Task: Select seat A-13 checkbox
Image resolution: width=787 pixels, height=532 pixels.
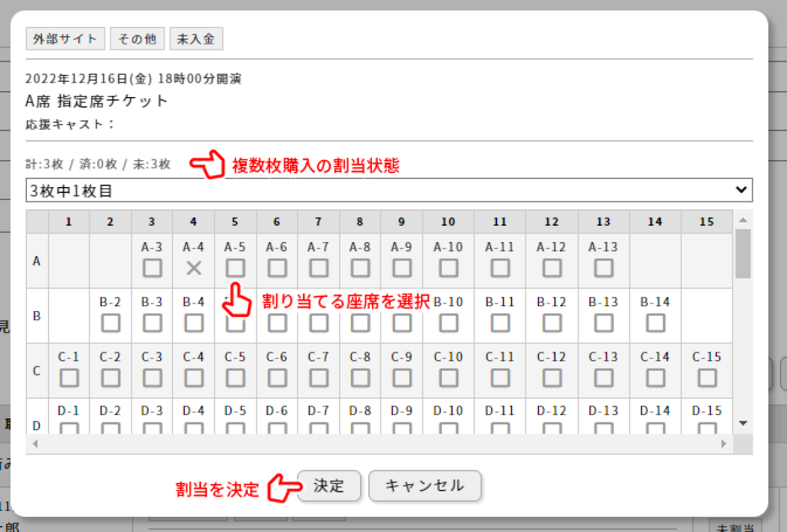Action: [603, 268]
